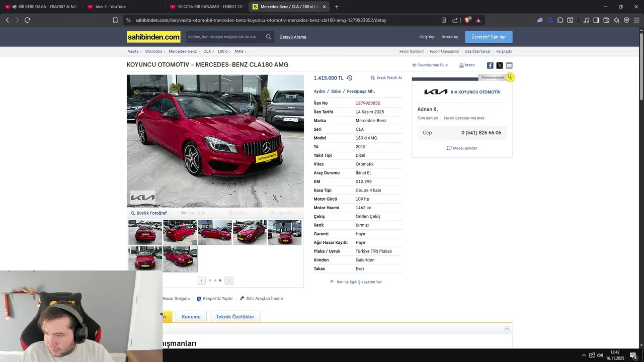Open the volume tray icon
Screen dimensions: 644x362
pyautogui.click(x=600, y=355)
